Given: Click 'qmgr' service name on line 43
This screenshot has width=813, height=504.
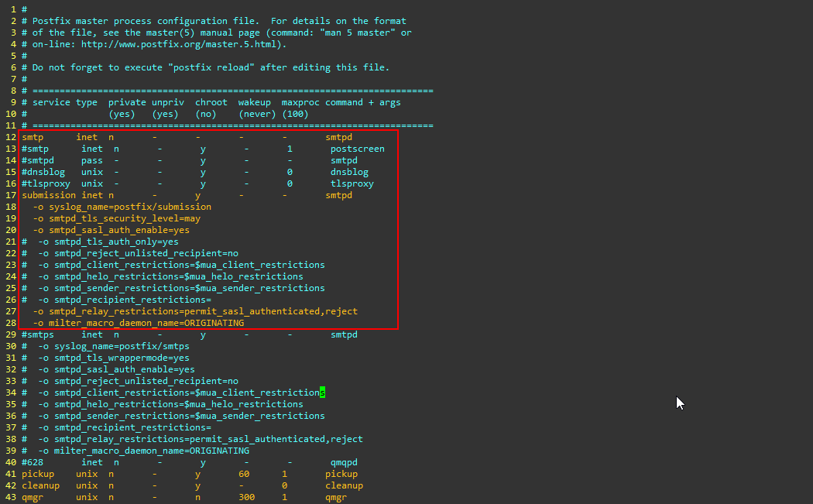Looking at the screenshot, I should 33,497.
